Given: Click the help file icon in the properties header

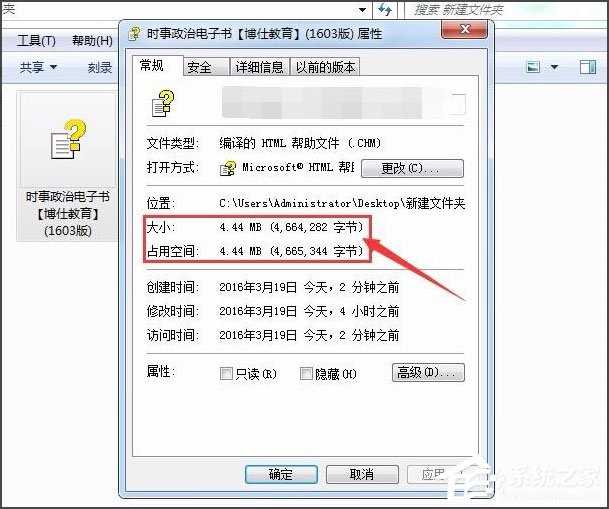Looking at the screenshot, I should 163,103.
